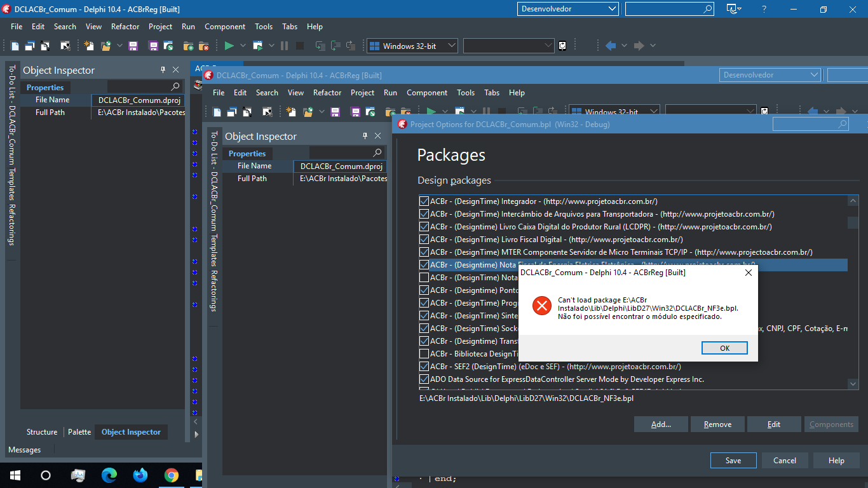This screenshot has height=488, width=868.
Task: Click Save All icon in outer top toolbar
Action: pos(153,46)
